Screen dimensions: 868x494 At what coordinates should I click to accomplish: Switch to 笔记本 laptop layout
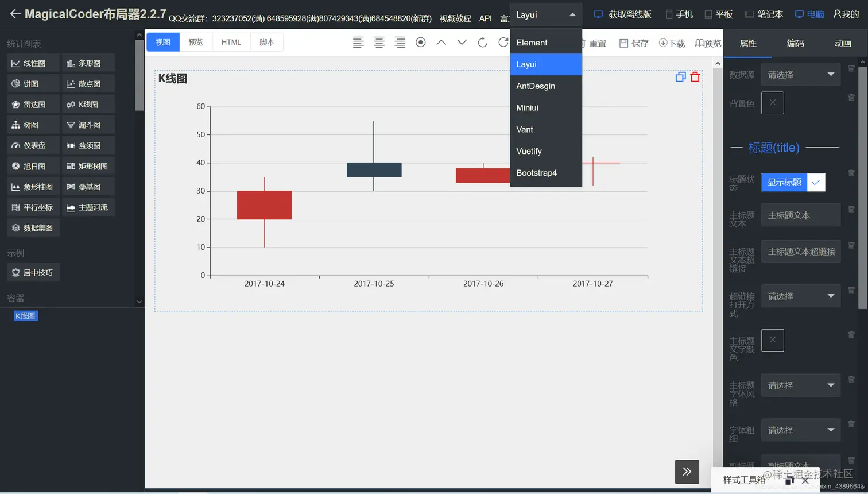click(764, 14)
